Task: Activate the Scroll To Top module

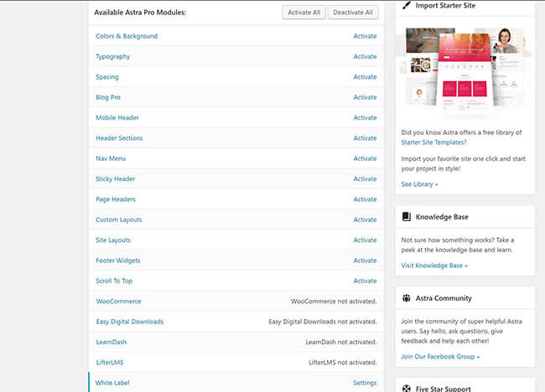Action: [x=365, y=281]
